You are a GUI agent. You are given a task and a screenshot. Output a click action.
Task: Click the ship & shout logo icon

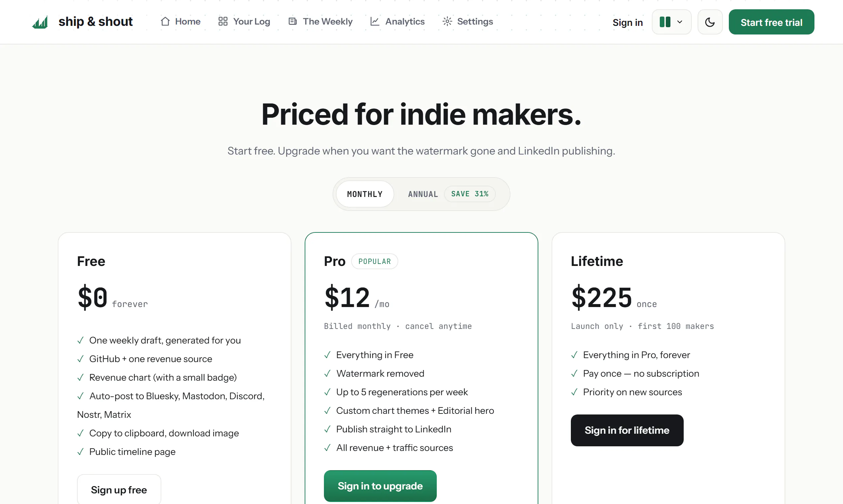(40, 22)
